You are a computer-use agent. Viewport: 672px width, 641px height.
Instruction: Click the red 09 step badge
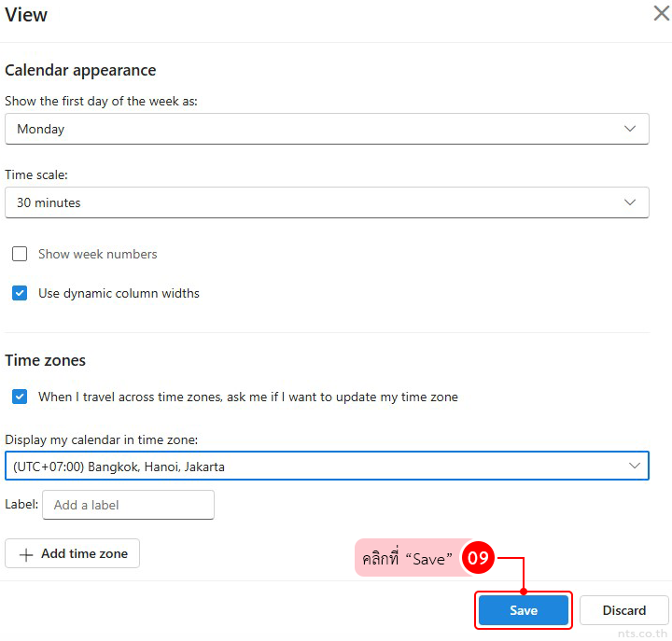(478, 559)
